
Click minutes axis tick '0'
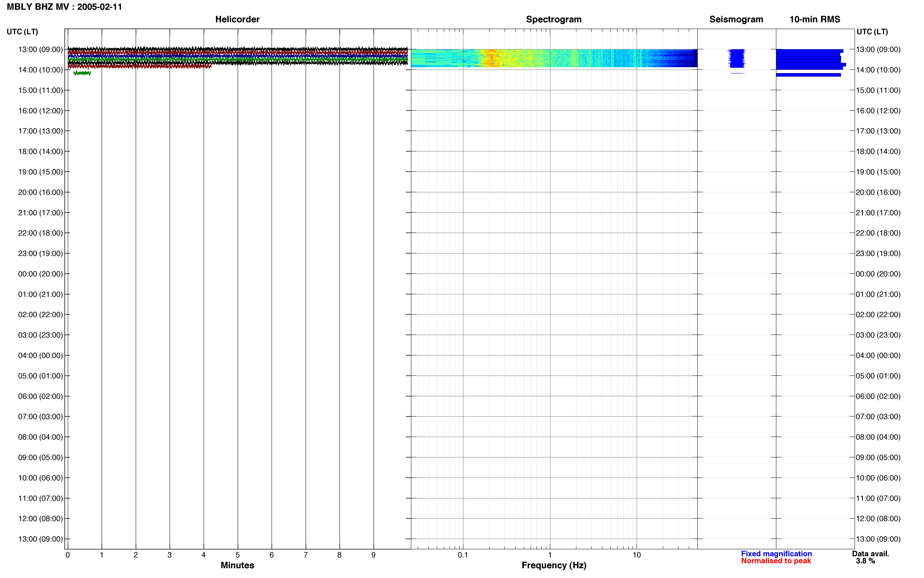point(68,555)
